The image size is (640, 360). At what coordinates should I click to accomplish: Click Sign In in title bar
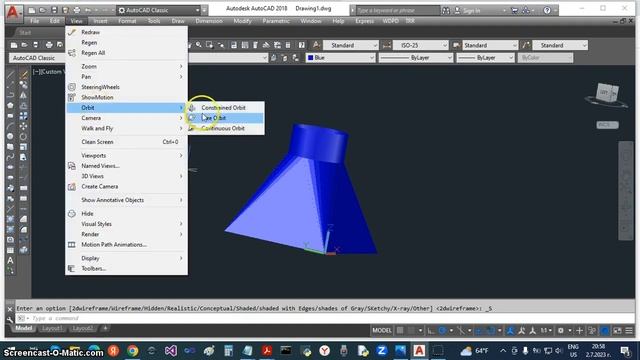[471, 11]
